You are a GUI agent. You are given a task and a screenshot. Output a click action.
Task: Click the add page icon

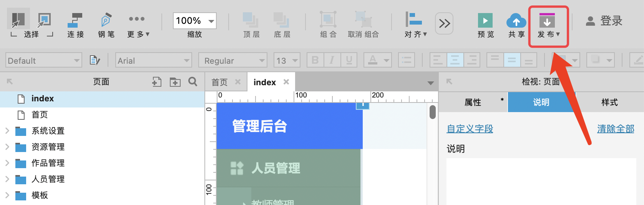pos(157,82)
